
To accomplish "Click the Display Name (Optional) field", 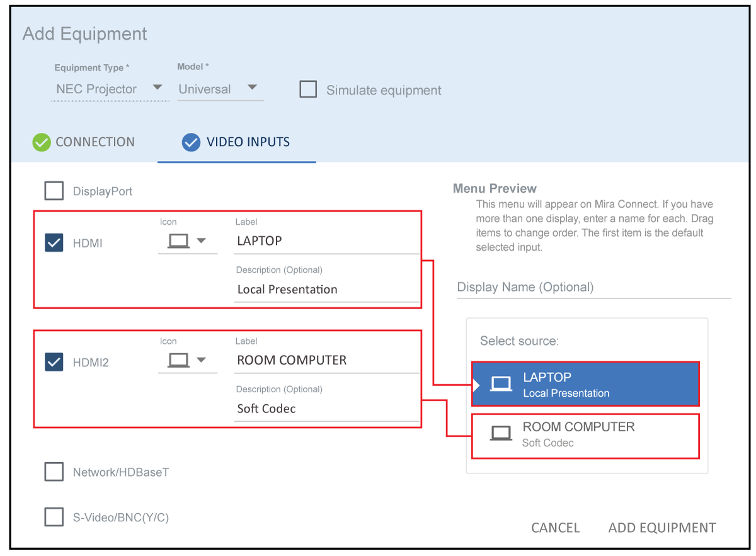I will (593, 288).
